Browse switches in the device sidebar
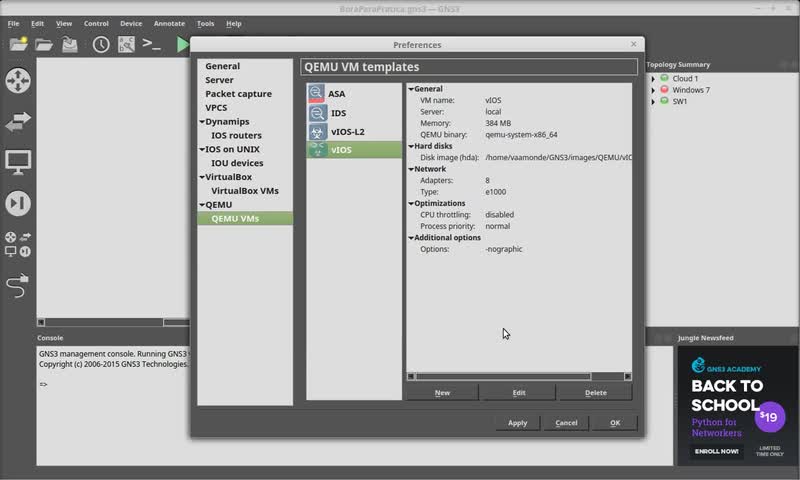The image size is (800, 480). coord(18,121)
